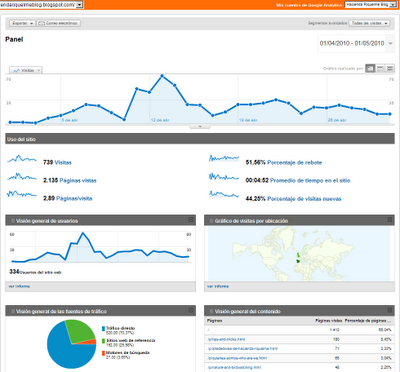Viewport: 400px width, 372px height.
Task: Open the root '/' page link
Action: [x=208, y=330]
